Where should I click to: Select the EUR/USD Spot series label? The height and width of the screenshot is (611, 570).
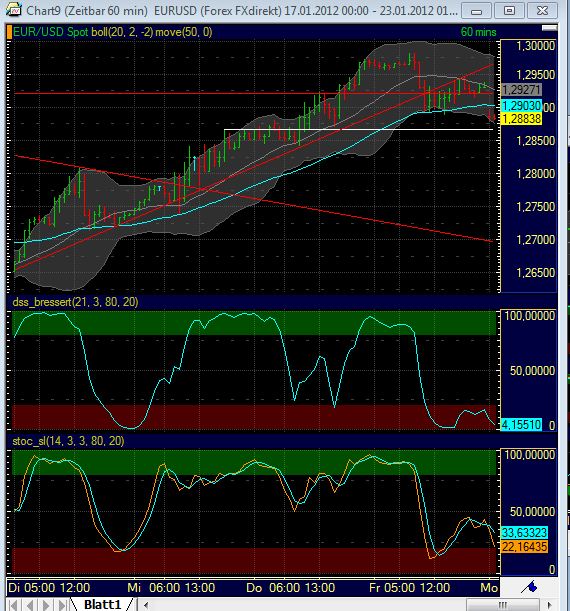51,32
